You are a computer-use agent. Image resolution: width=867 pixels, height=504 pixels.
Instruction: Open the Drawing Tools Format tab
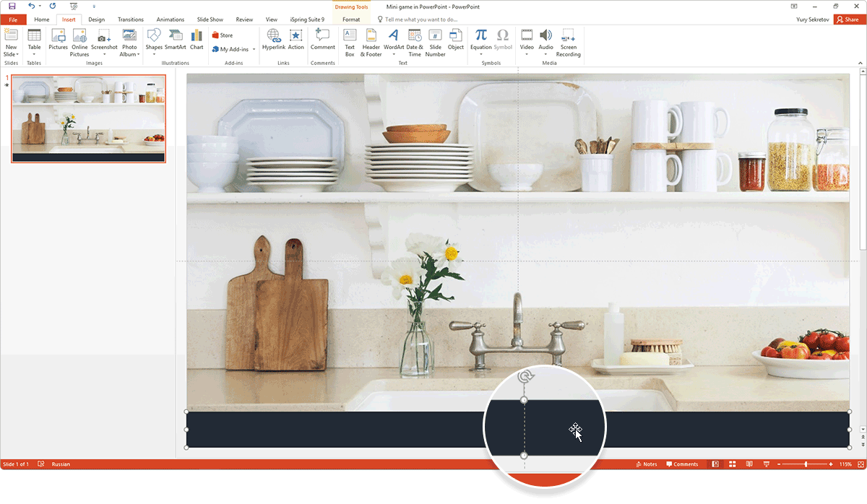coord(351,19)
